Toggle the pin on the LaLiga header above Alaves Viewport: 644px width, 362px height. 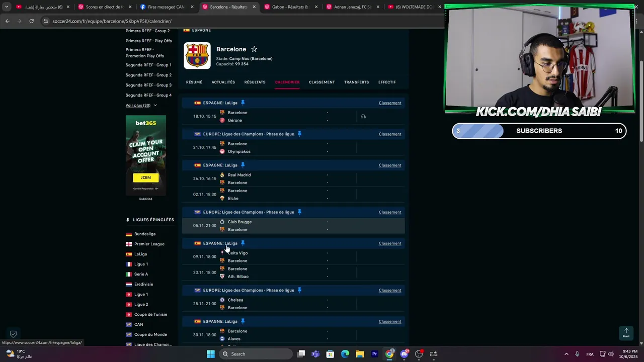(x=243, y=321)
